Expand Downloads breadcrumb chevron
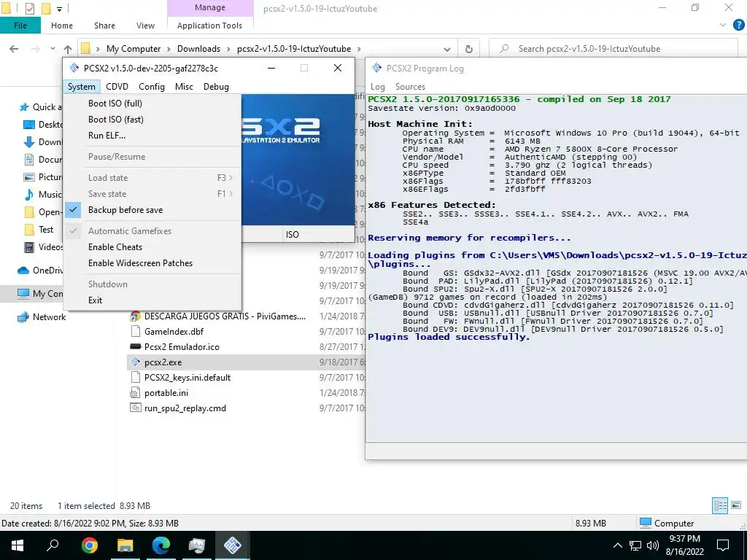Screen dimensions: 747x560 pyautogui.click(x=229, y=49)
